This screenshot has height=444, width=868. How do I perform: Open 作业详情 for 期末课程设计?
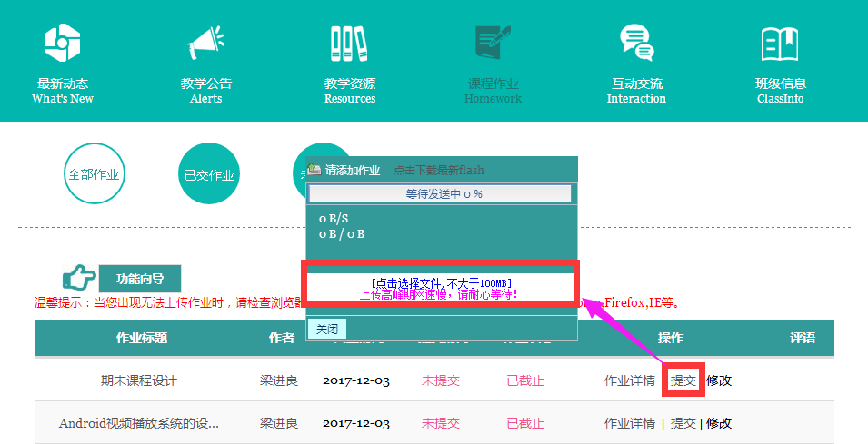click(629, 380)
